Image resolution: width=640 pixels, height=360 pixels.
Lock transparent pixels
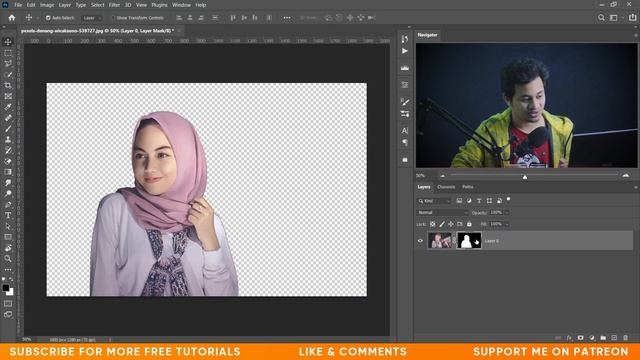click(x=433, y=224)
